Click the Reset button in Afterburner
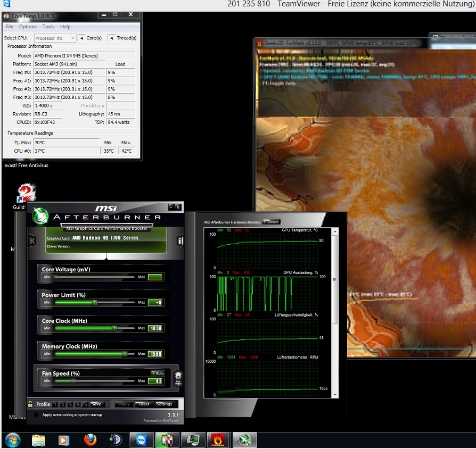The height and width of the screenshot is (449, 476). (144, 404)
